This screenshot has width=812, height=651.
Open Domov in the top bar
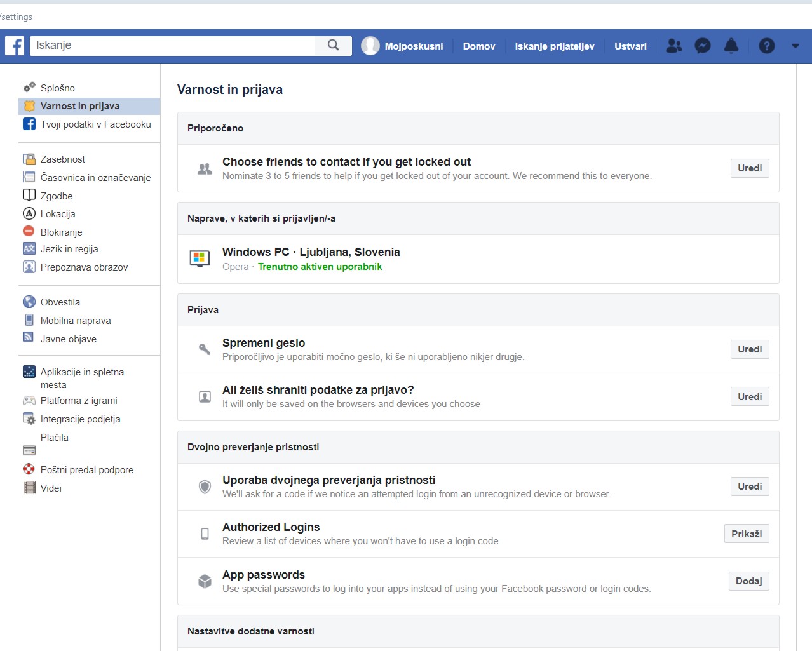coord(478,46)
